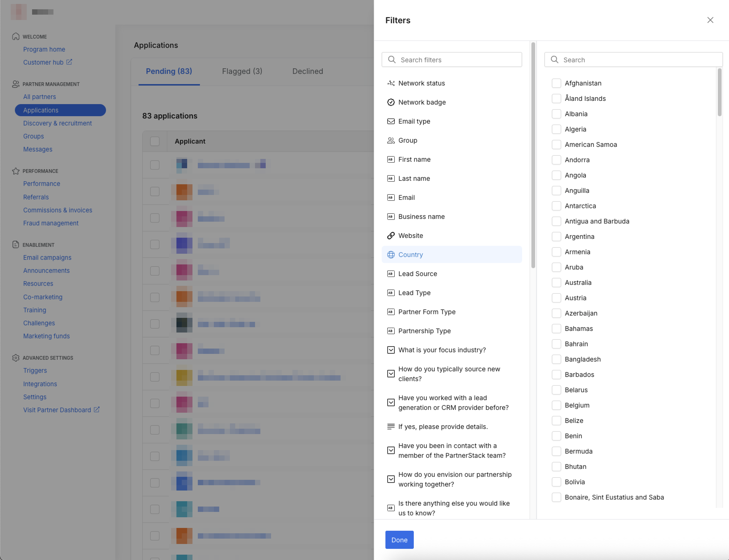Tick the American Samoa checkbox
Screen dimensions: 729x560
click(556, 144)
